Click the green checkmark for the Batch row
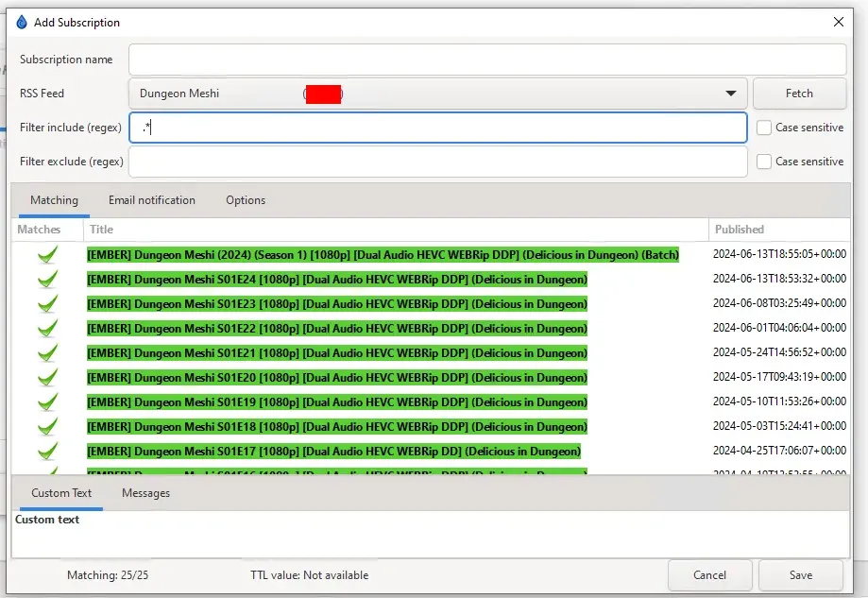868x598 pixels. [47, 255]
